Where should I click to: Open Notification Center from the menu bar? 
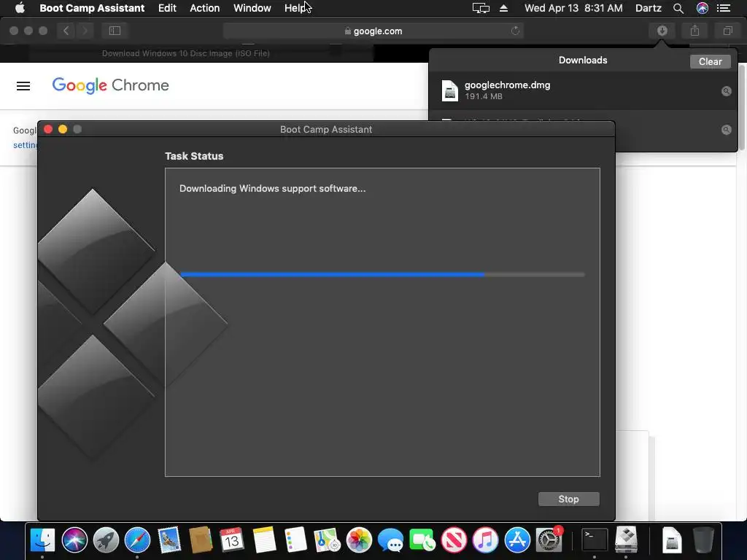point(724,8)
